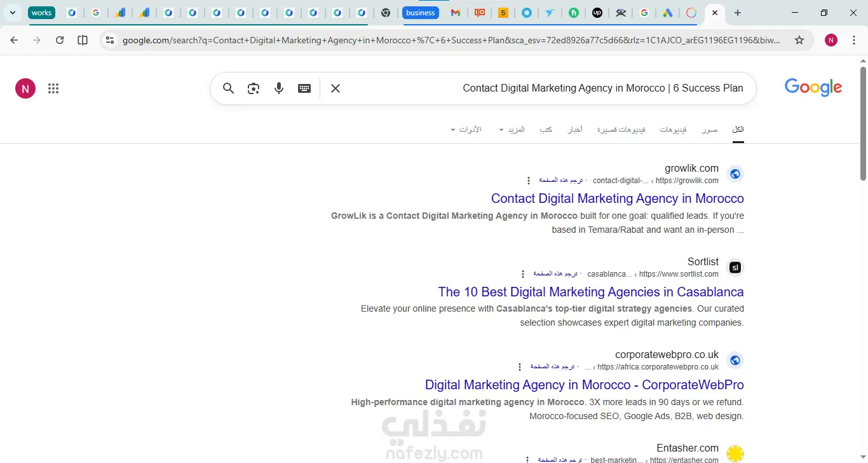This screenshot has height=463, width=868.
Task: Expand the المزيد more filters dropdown
Action: coord(512,130)
